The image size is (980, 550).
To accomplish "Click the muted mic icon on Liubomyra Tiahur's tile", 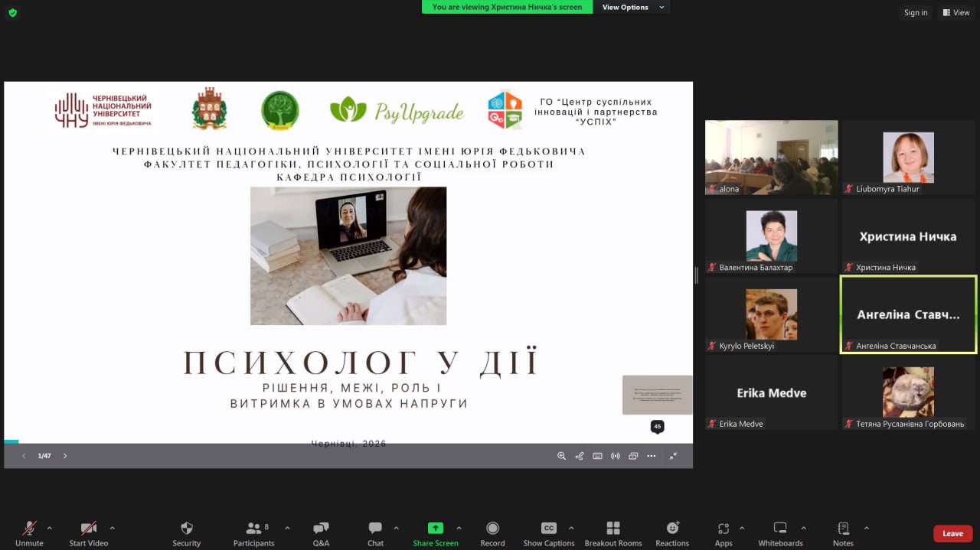I will pos(849,189).
